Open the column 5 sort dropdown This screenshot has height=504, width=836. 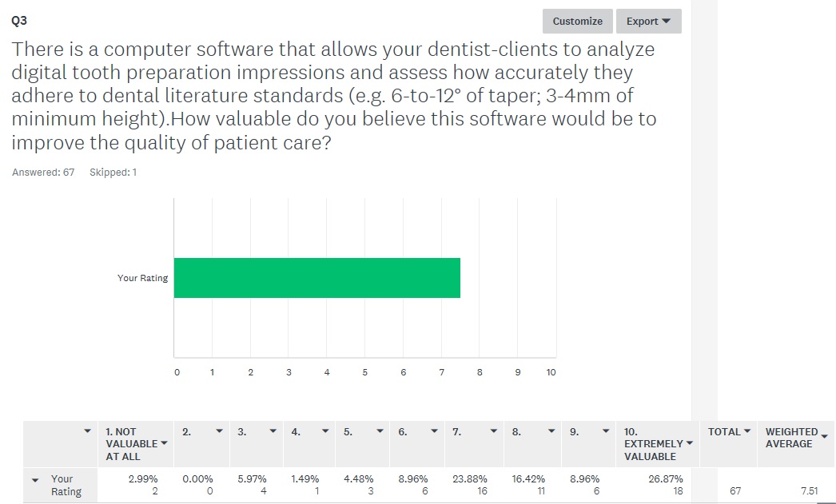tap(381, 432)
